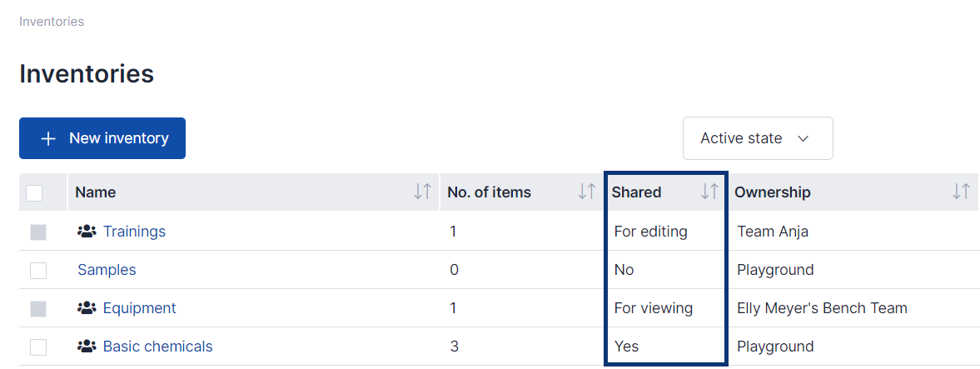Select the Trainings row checkbox

point(38,232)
